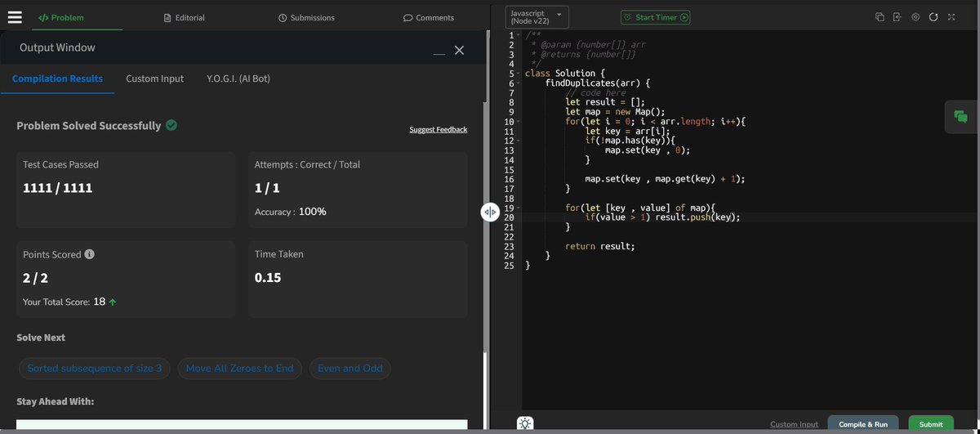Collapse code fold at line 1
Viewport: 980px width, 434px height.
pos(519,35)
